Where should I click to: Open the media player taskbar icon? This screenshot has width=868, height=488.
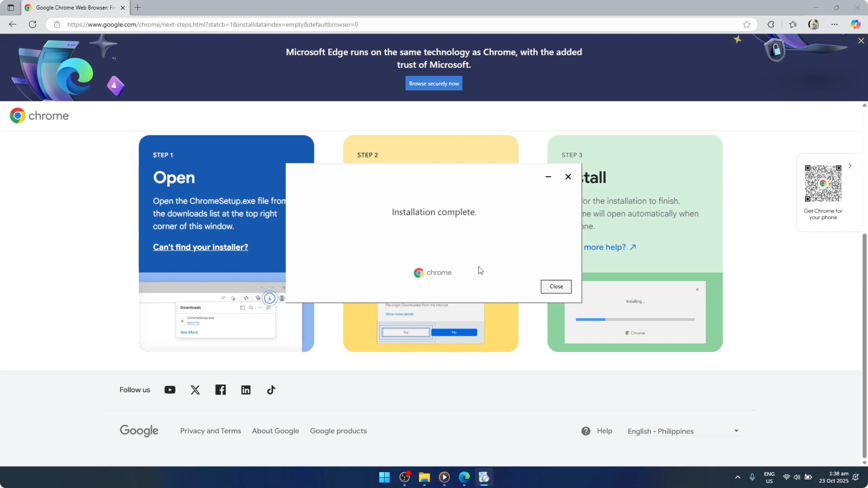pyautogui.click(x=444, y=477)
